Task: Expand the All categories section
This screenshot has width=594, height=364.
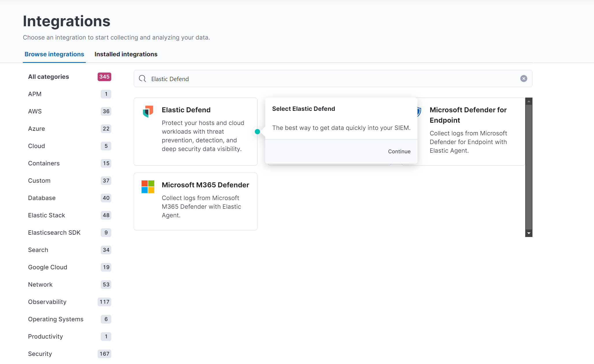Action: pyautogui.click(x=48, y=76)
